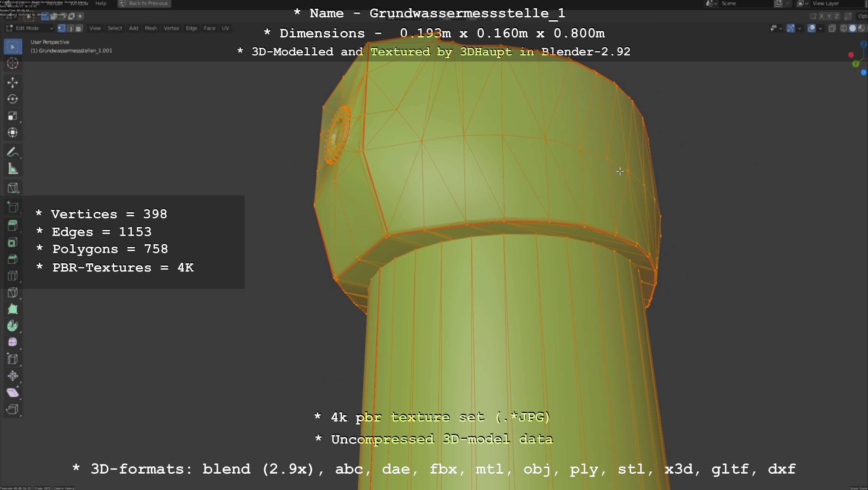868x490 pixels.
Task: Expand the gizmo options dropdown arrow
Action: coord(800,28)
